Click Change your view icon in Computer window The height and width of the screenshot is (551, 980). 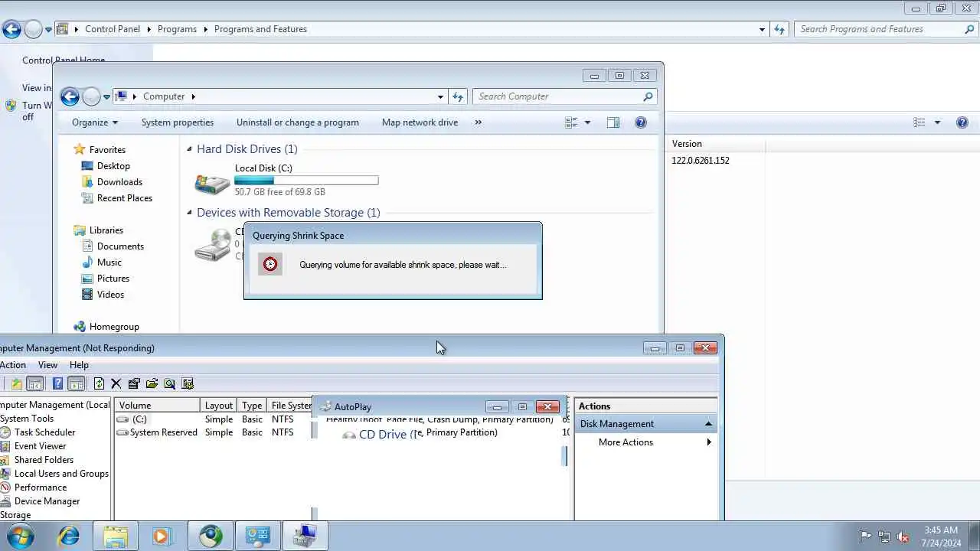pyautogui.click(x=571, y=122)
